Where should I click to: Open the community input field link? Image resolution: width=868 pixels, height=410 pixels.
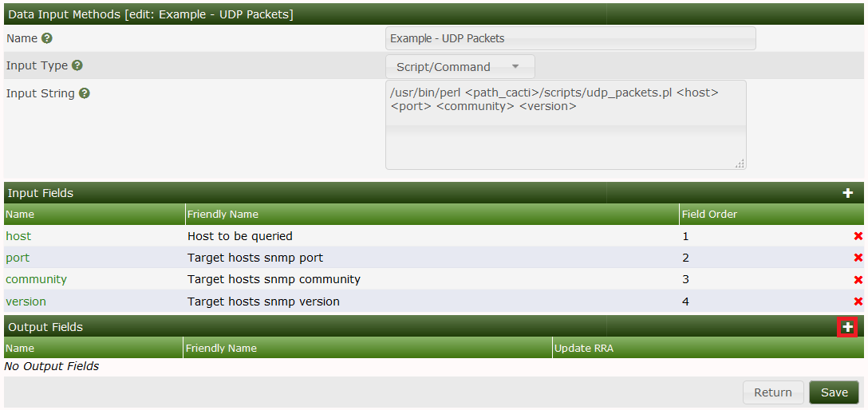click(x=36, y=279)
